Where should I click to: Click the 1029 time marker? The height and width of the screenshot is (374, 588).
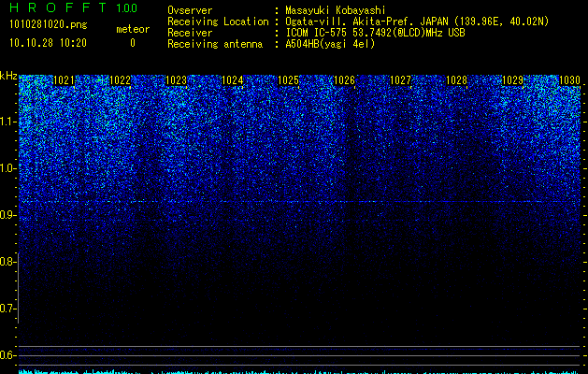[x=512, y=80]
